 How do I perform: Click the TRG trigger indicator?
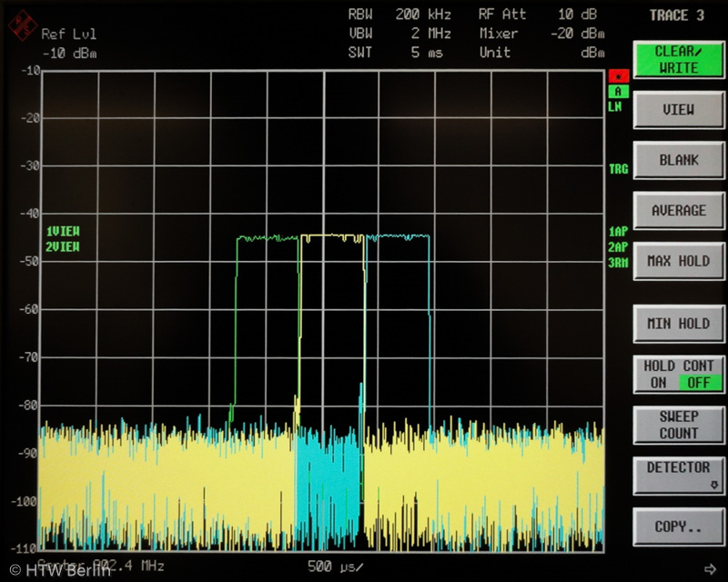pos(618,169)
